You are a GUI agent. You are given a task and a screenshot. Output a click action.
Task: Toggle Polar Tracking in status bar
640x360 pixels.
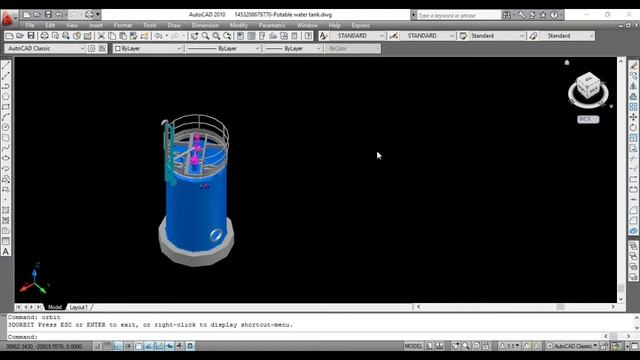pyautogui.click(x=128, y=346)
